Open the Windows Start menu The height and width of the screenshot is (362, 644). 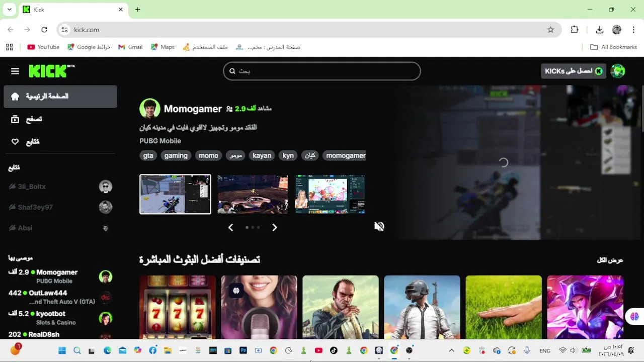pos(62,350)
